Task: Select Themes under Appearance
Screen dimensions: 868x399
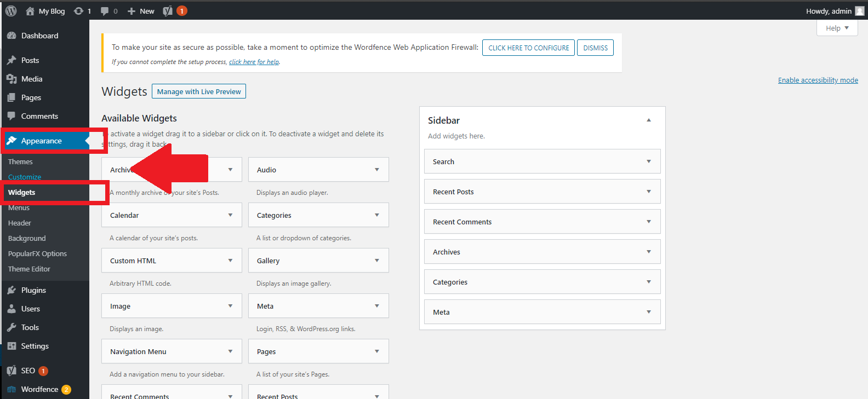Action: (20, 161)
